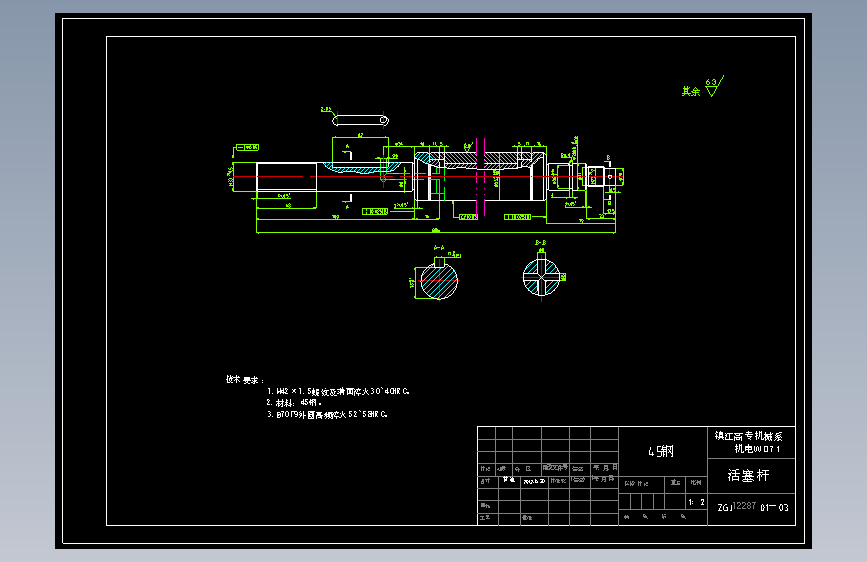The width and height of the screenshot is (867, 562).
Task: Select the magenta break lines on the piston
Action: [480, 176]
